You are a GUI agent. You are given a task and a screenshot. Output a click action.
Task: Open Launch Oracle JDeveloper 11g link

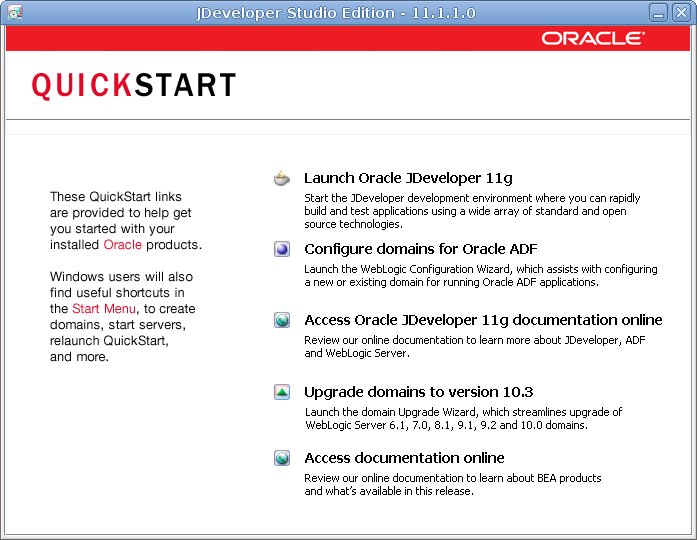tap(408, 178)
